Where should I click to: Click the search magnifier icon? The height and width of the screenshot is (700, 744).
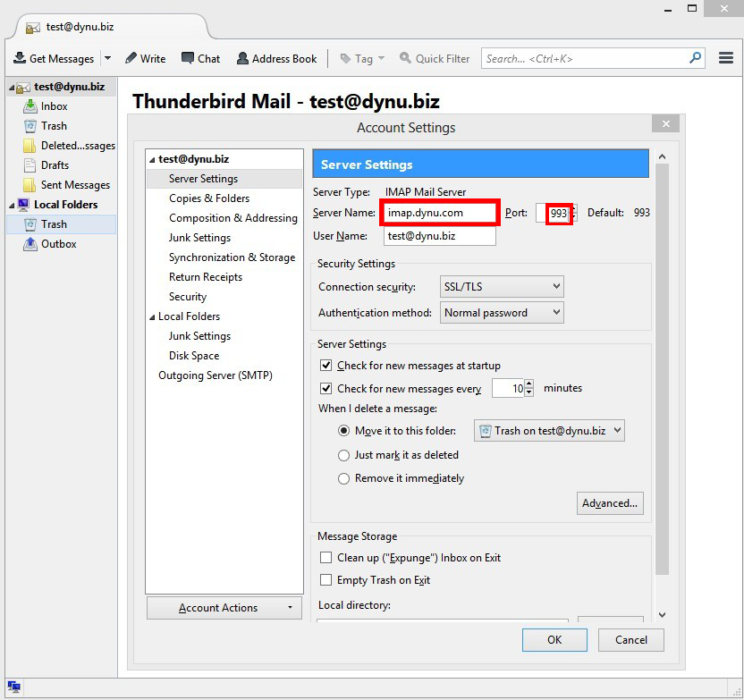point(695,58)
